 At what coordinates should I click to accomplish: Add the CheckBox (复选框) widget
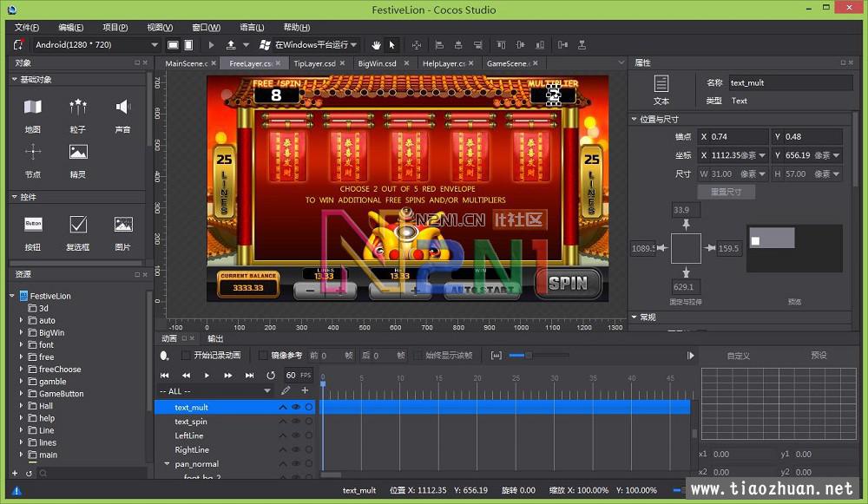(78, 233)
